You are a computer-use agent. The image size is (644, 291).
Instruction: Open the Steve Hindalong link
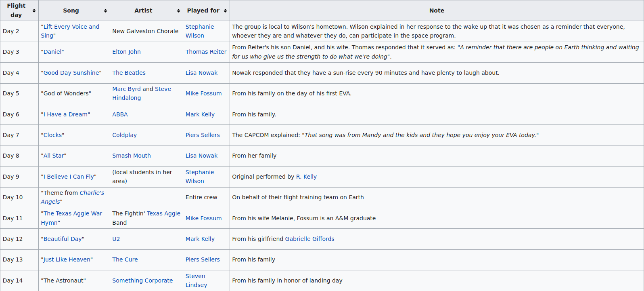coord(142,93)
